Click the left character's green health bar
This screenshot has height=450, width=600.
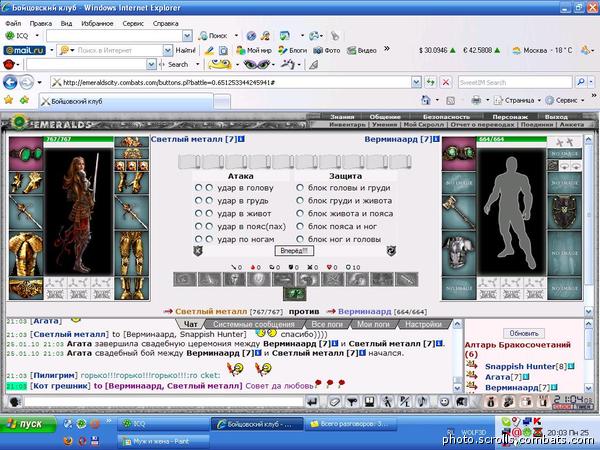tap(79, 139)
